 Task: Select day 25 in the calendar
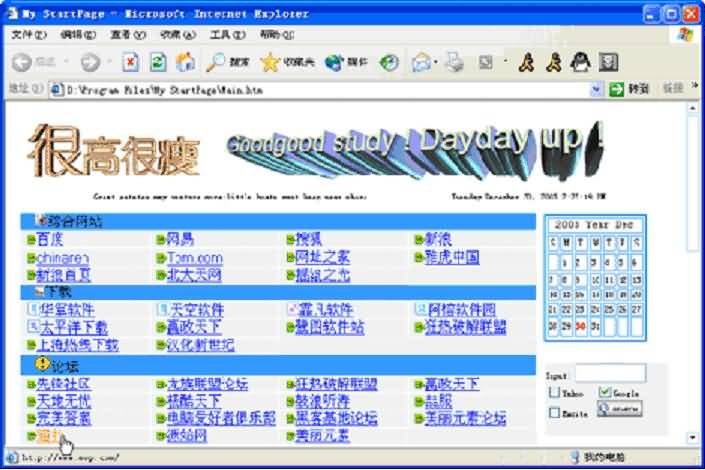coord(609,309)
